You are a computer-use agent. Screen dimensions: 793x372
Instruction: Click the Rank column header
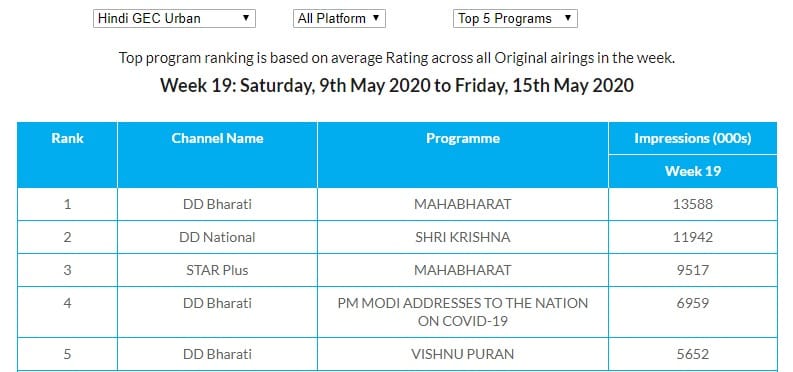point(67,155)
